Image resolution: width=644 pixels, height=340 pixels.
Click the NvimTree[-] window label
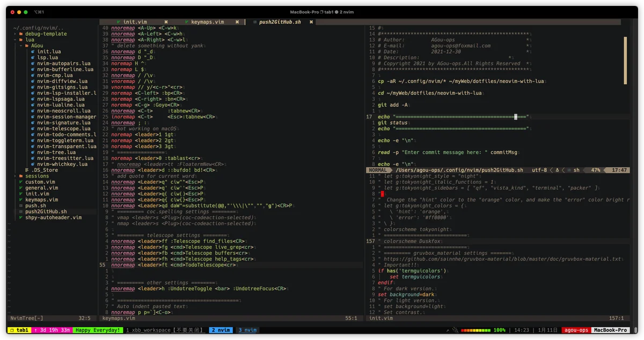coord(26,318)
